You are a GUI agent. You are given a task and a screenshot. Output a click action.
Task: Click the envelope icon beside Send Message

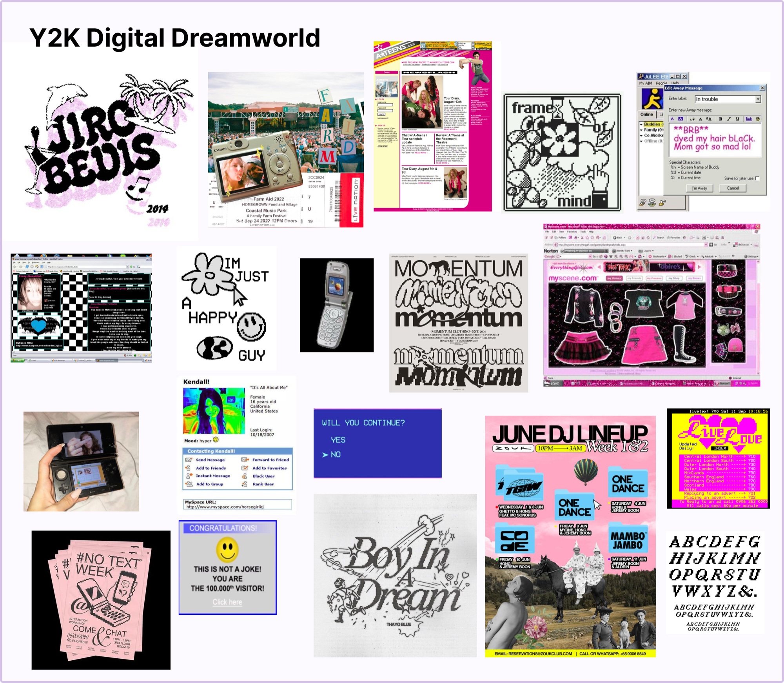tap(189, 460)
